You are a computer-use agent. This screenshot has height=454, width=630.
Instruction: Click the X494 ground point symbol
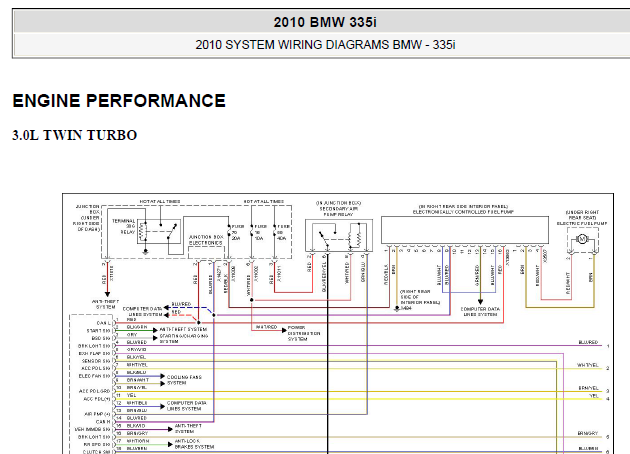(x=397, y=309)
